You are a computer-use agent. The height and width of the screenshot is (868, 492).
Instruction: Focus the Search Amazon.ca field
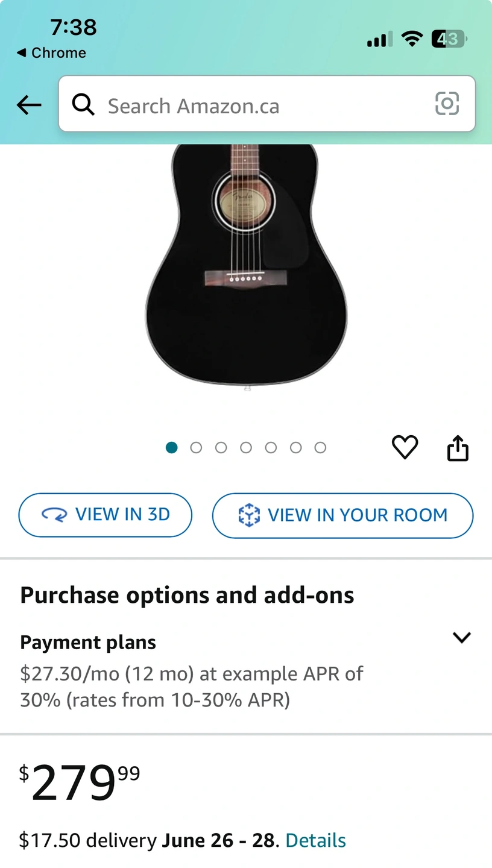click(x=259, y=106)
